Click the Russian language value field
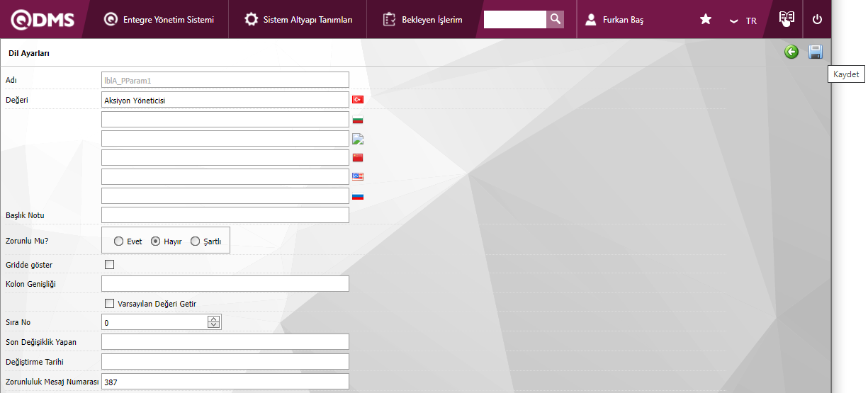Viewport: 868px width, 393px height. 225,195
